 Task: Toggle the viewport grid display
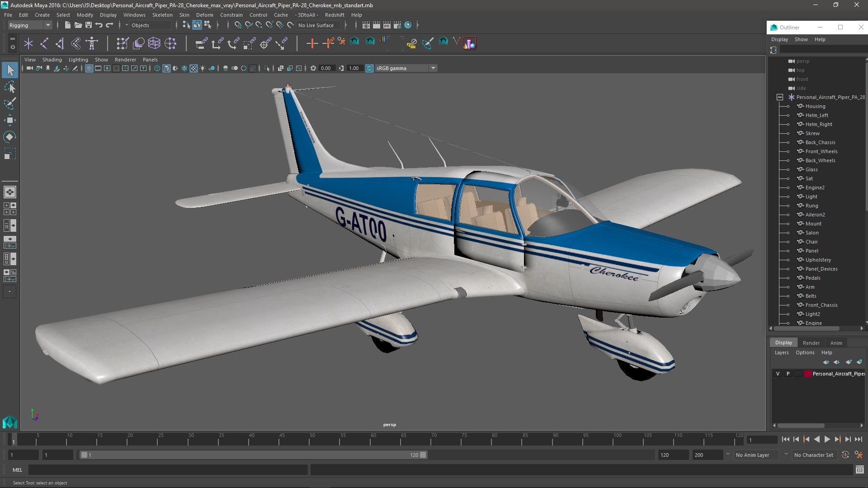coord(89,68)
